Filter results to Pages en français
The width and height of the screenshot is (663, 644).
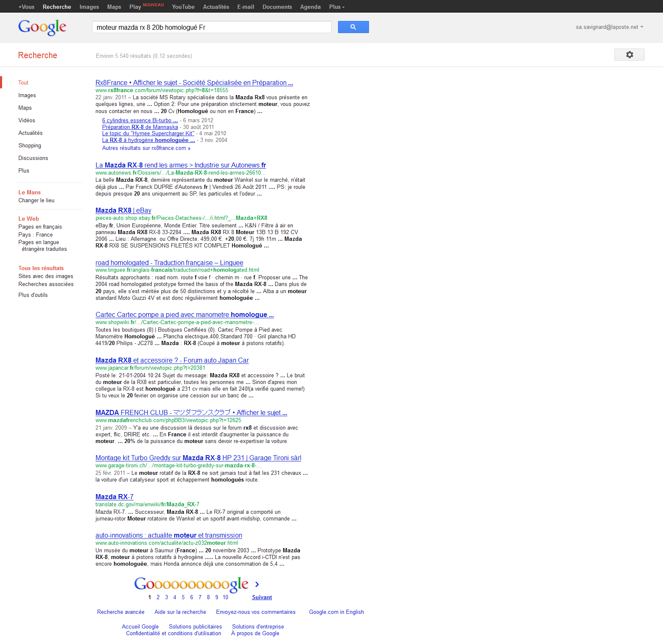40,227
